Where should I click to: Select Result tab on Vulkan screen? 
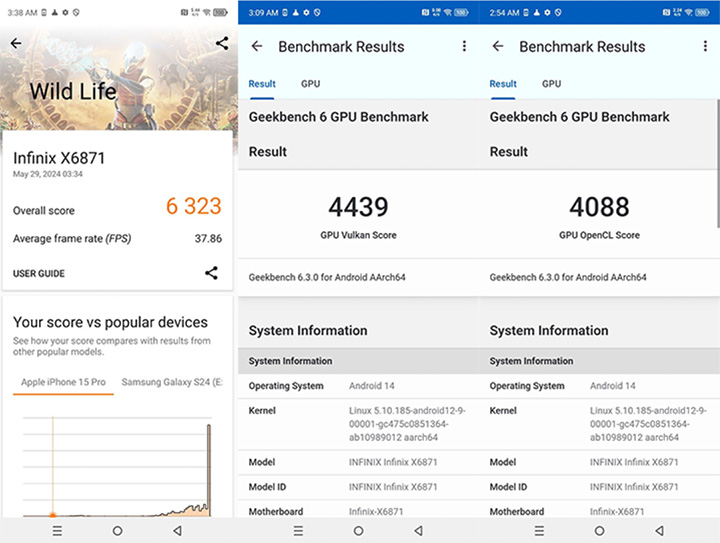point(262,84)
